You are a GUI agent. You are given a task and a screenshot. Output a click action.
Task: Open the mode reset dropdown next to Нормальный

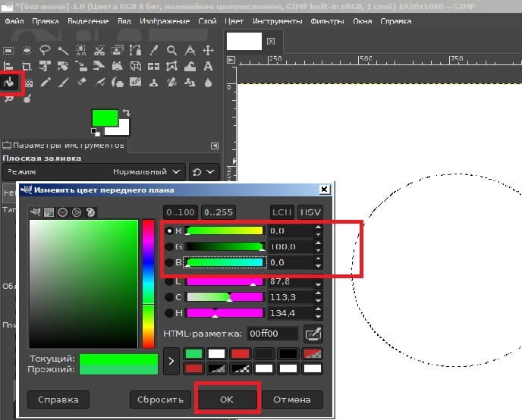(205, 171)
